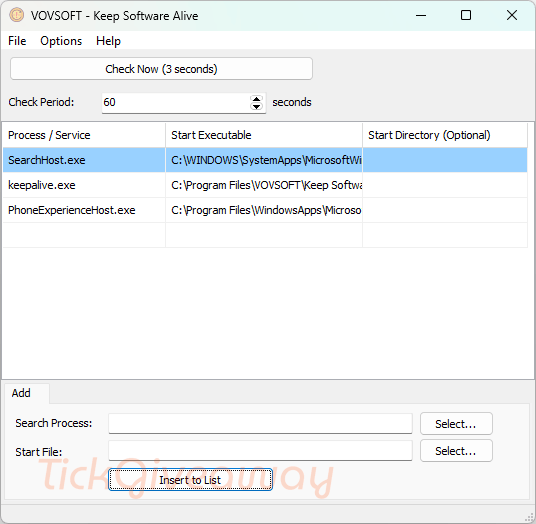Click Select button beside Search Process
The width and height of the screenshot is (536, 524).
point(456,424)
